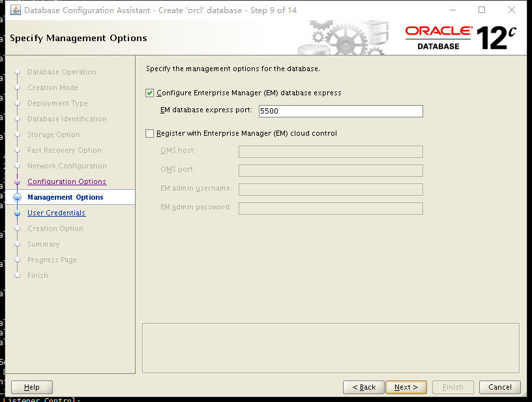Maximize the Database Configuration Assistant window
The image size is (532, 402).
(482, 10)
